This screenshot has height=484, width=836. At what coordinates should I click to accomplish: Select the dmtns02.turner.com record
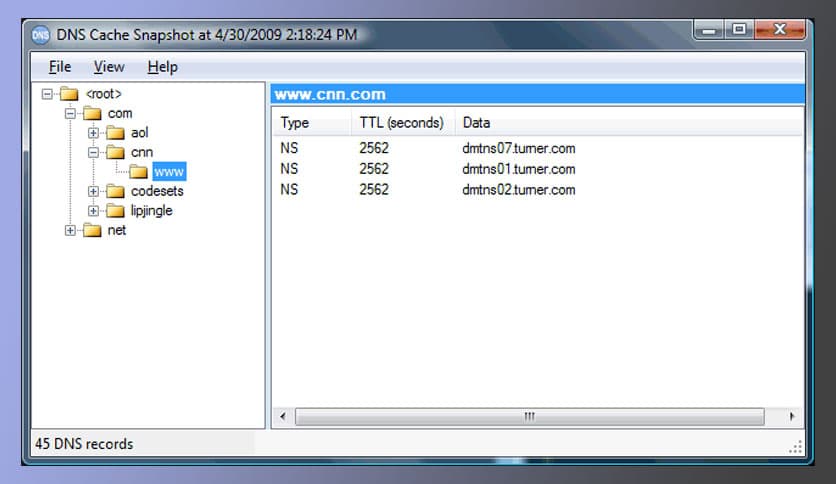click(x=519, y=190)
